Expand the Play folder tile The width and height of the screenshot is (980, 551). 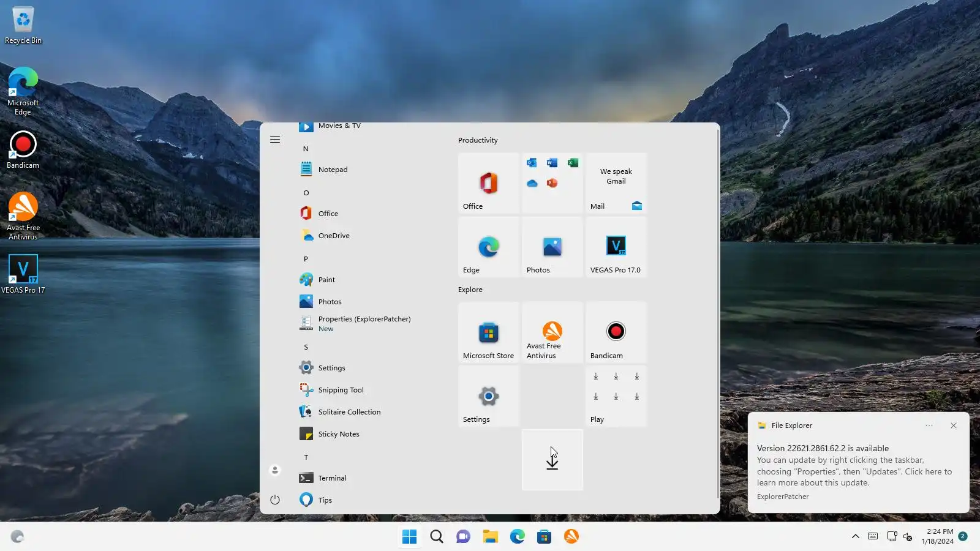(x=616, y=396)
